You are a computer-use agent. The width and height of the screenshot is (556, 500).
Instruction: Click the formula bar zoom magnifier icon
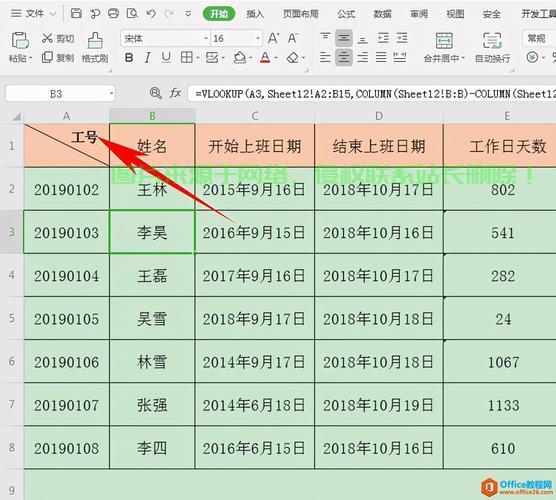[x=155, y=93]
